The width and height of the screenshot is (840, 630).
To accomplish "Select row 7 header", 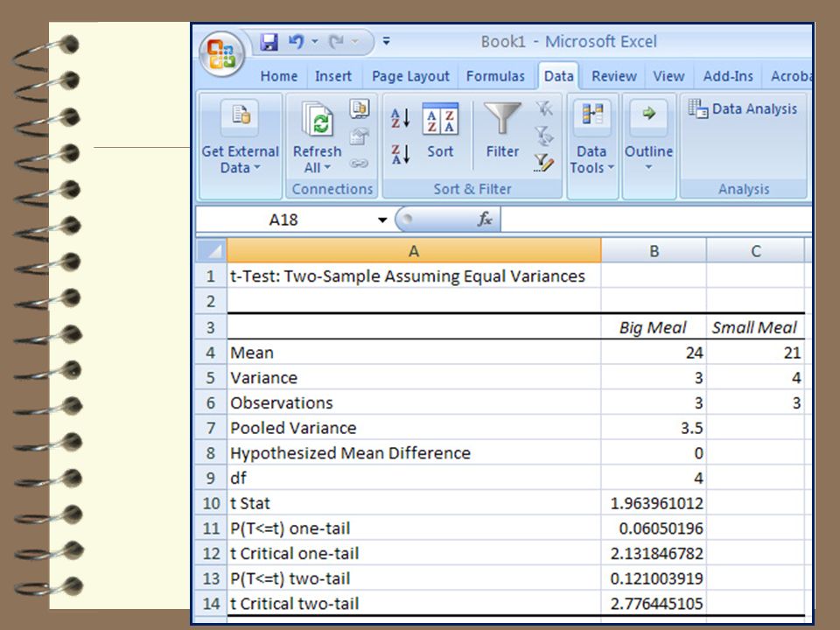I will click(211, 428).
